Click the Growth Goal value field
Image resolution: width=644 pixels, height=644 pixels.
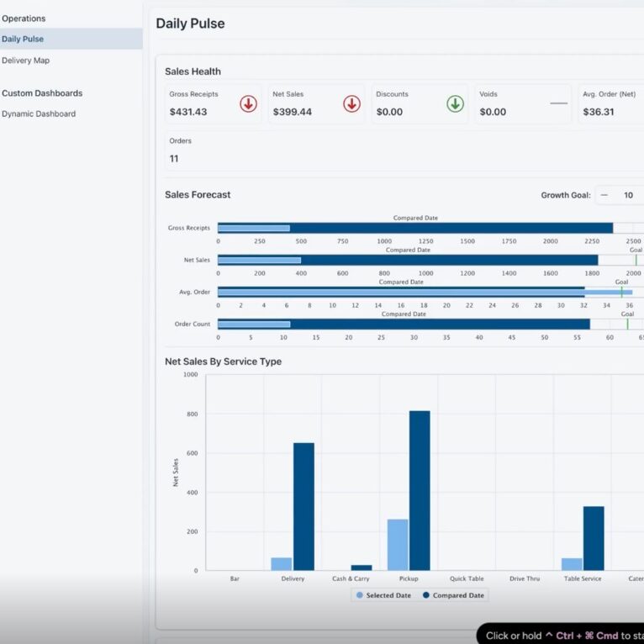click(x=628, y=195)
